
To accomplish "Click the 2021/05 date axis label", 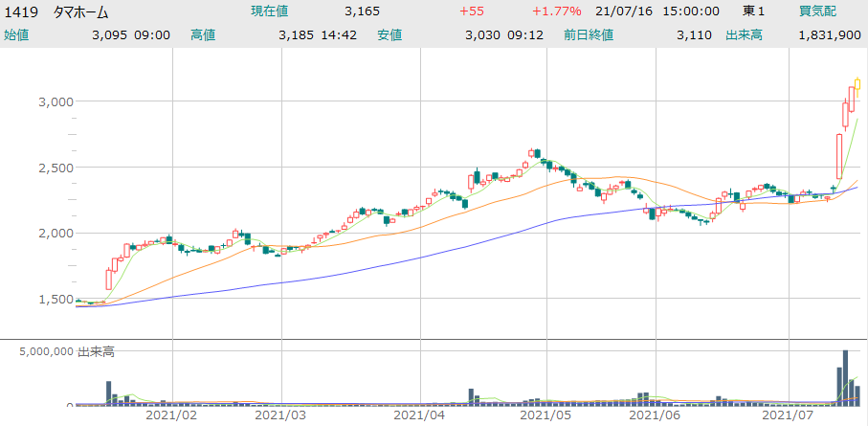I will click(x=545, y=415).
